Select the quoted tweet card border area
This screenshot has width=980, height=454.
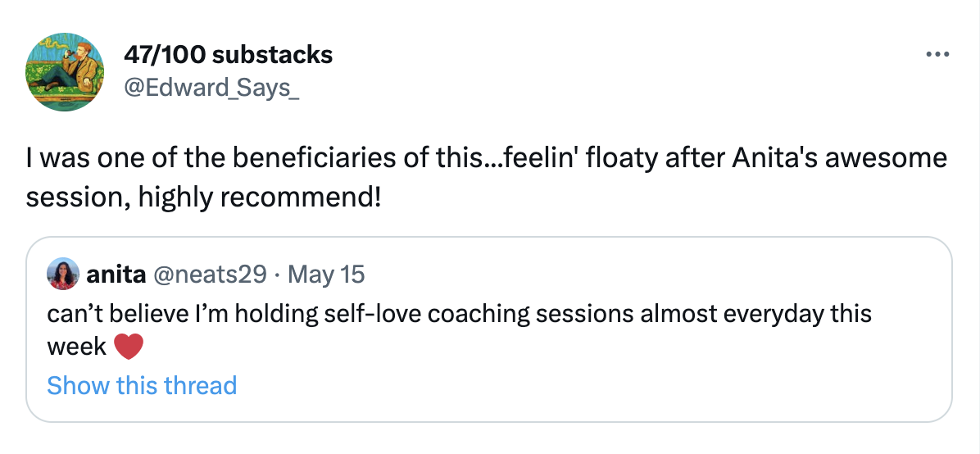488,329
